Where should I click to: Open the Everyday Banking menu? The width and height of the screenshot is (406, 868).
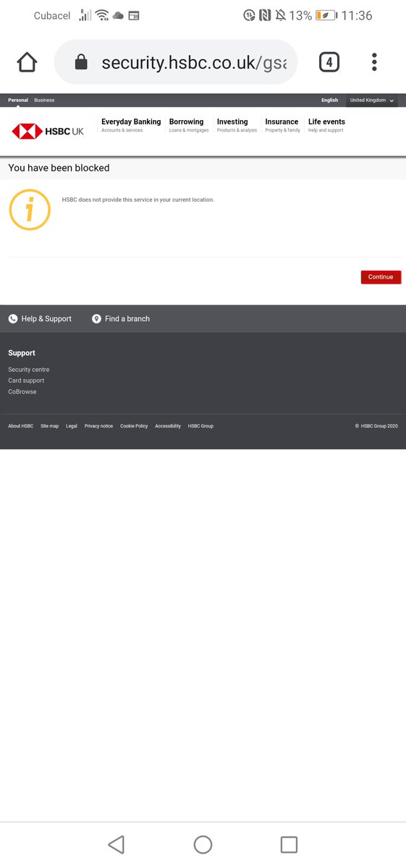point(131,125)
